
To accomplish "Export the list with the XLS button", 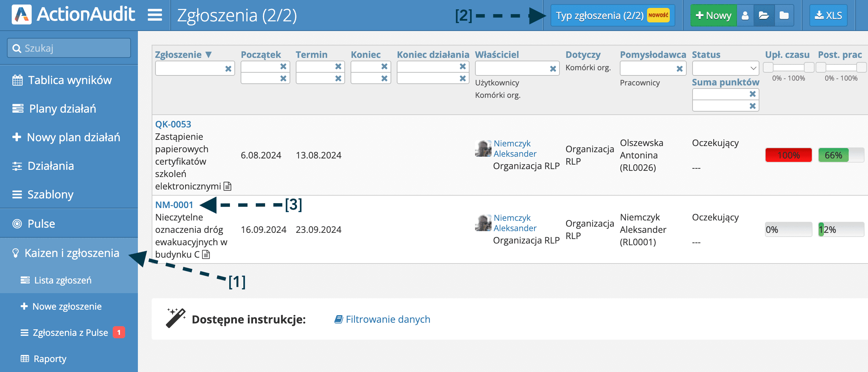I will 828,15.
